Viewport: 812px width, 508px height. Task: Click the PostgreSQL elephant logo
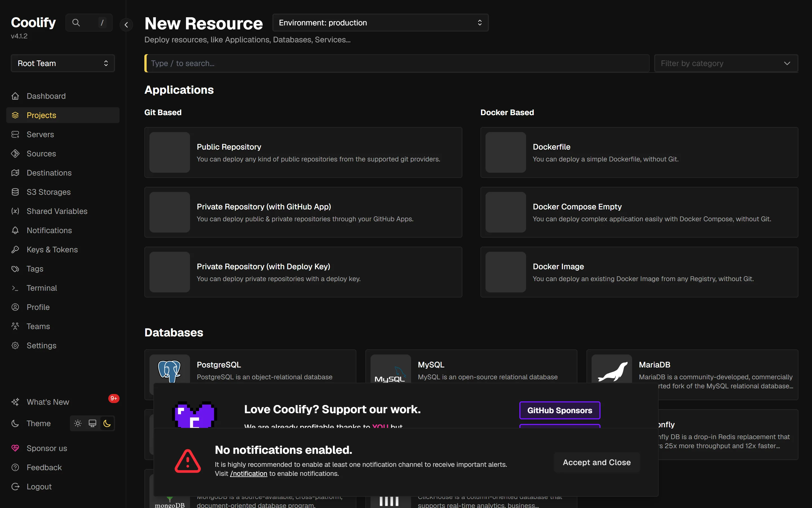coord(169,371)
